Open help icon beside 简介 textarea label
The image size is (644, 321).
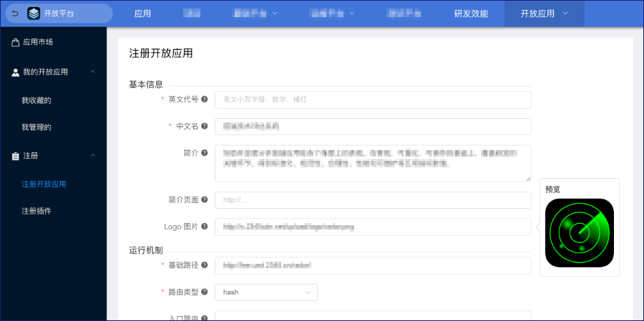pos(205,153)
